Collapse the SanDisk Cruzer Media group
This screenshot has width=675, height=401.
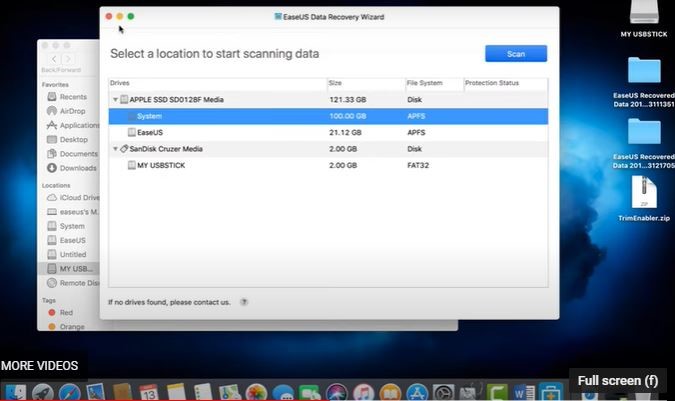(x=115, y=149)
